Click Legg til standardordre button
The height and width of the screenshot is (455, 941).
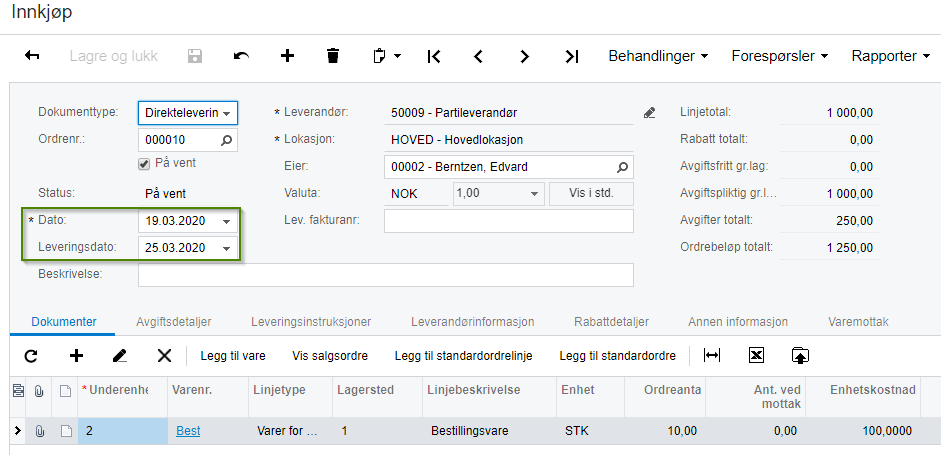pos(618,356)
